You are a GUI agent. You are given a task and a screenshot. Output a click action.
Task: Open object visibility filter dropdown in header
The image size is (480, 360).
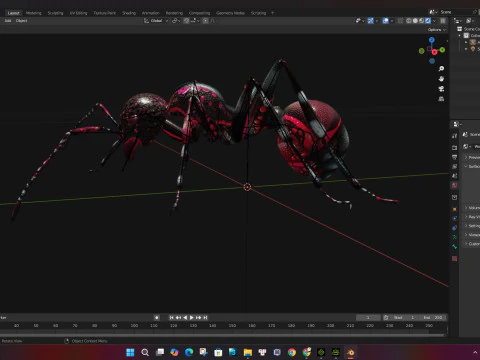[x=360, y=21]
